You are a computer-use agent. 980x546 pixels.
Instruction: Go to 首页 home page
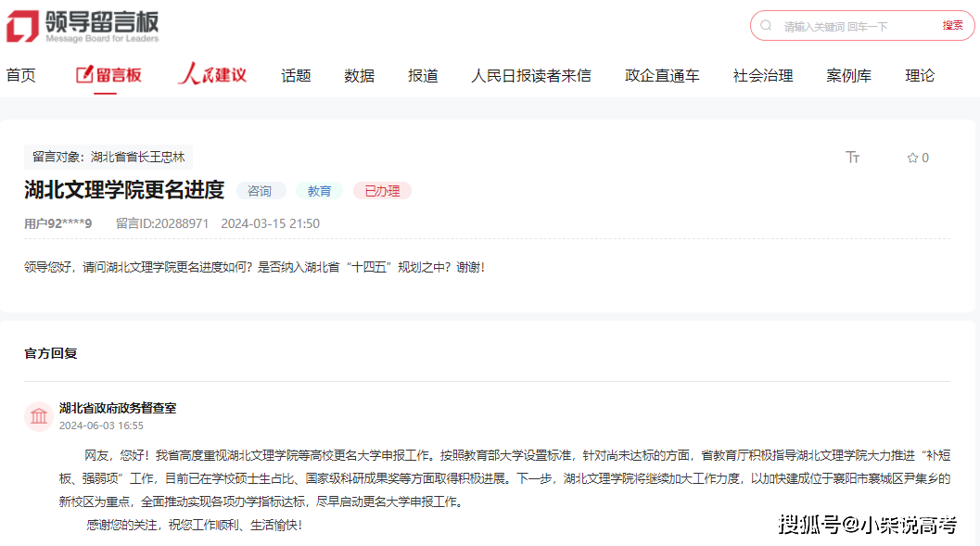tap(21, 76)
